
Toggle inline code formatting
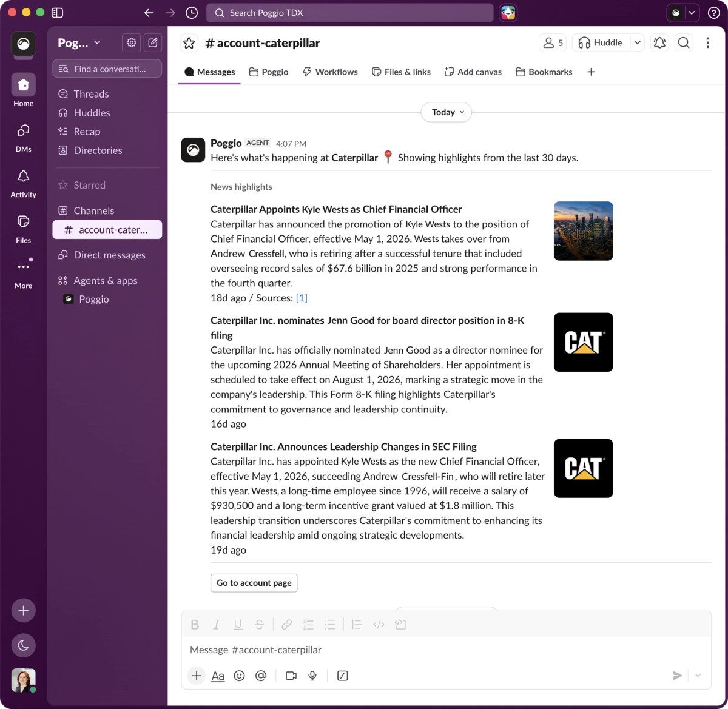click(x=379, y=625)
